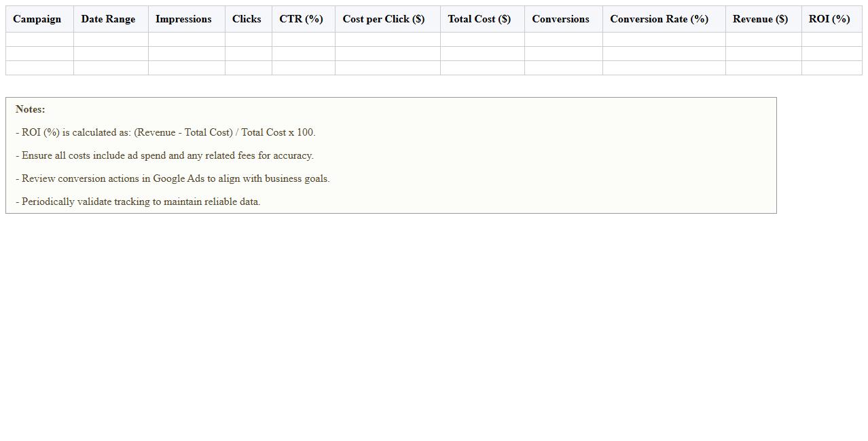Click the tracking validation note
Screen dimensions: 868x441
click(x=138, y=202)
